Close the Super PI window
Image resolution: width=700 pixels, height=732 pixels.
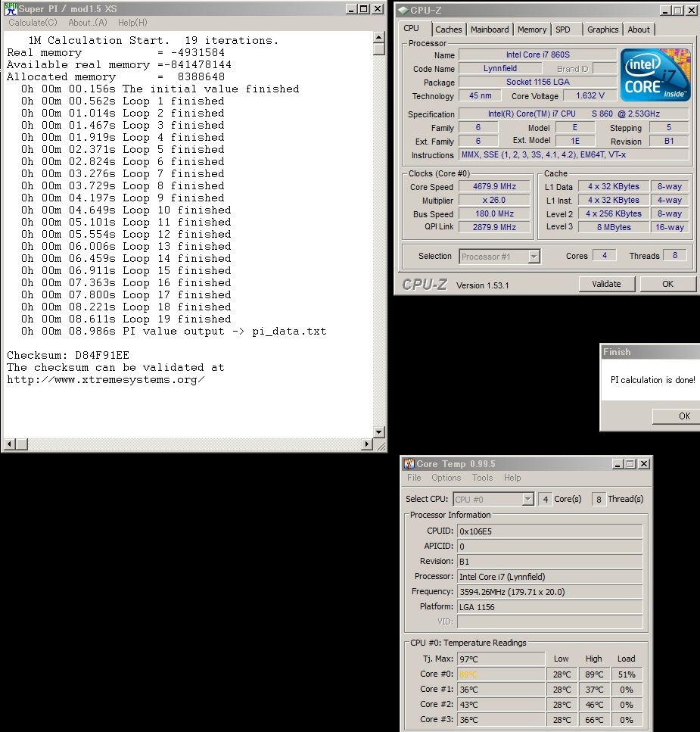(378, 9)
